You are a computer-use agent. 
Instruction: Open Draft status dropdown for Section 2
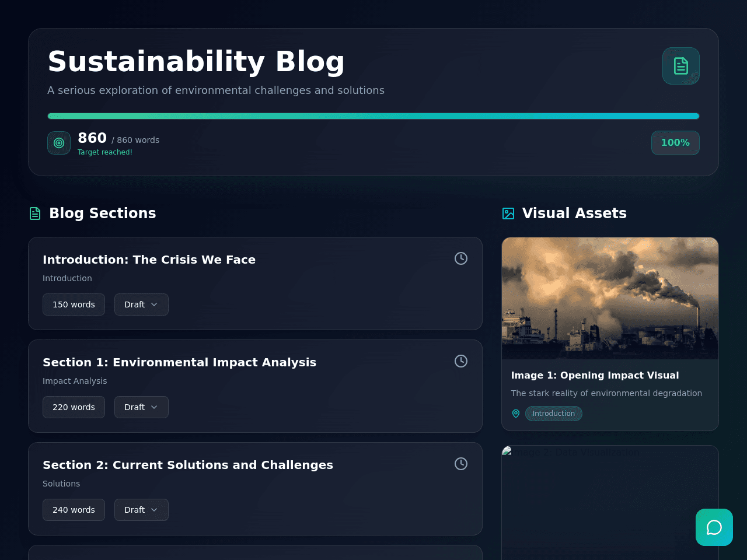coord(141,510)
